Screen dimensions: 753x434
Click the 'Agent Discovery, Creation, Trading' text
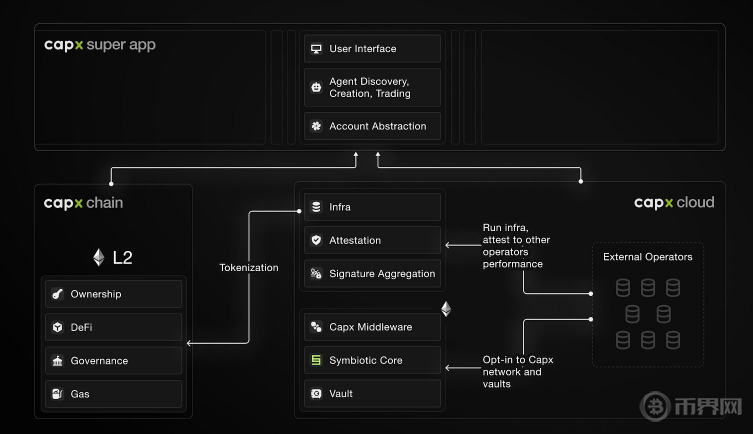coord(370,87)
